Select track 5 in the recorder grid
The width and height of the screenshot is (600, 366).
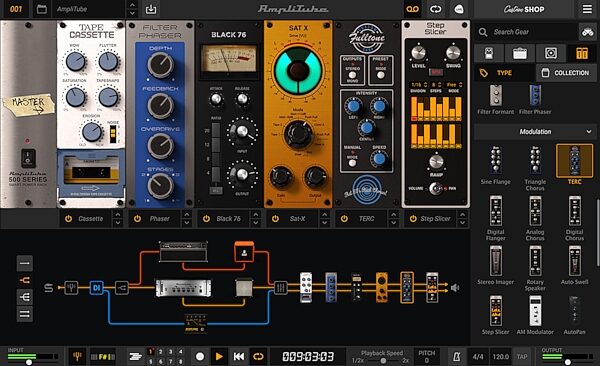click(x=151, y=361)
